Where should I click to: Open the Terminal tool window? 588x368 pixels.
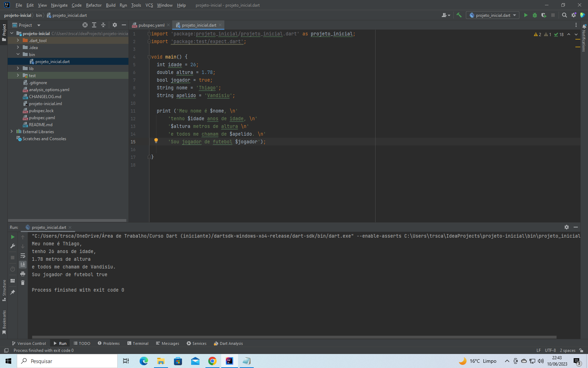pyautogui.click(x=138, y=343)
